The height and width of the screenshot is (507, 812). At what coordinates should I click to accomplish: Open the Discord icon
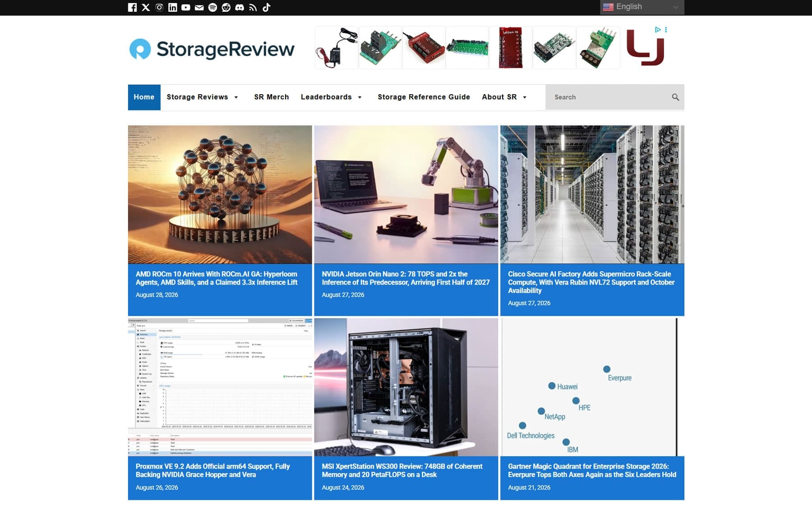click(240, 7)
